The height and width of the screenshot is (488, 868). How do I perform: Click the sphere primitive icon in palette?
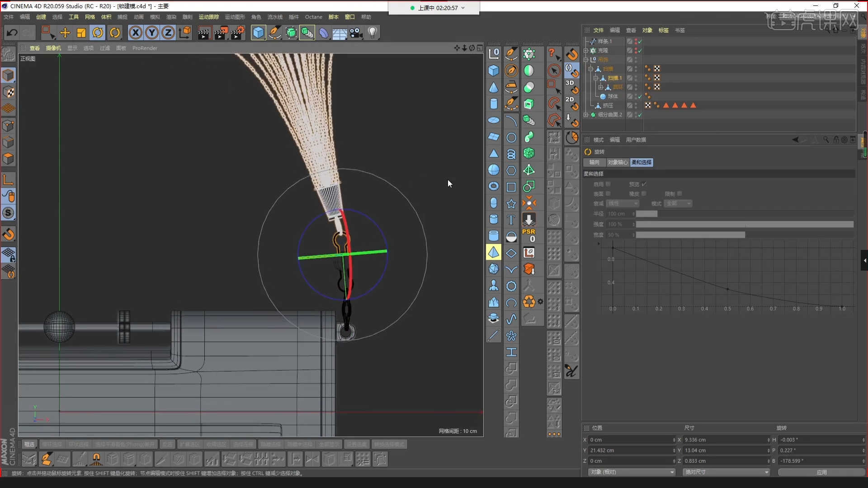(494, 170)
